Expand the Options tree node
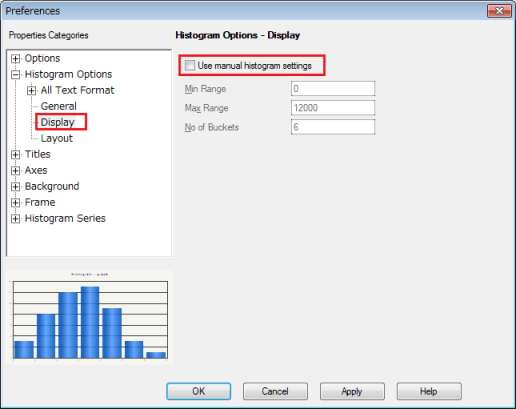Screen dimensions: 516x409 [15, 59]
